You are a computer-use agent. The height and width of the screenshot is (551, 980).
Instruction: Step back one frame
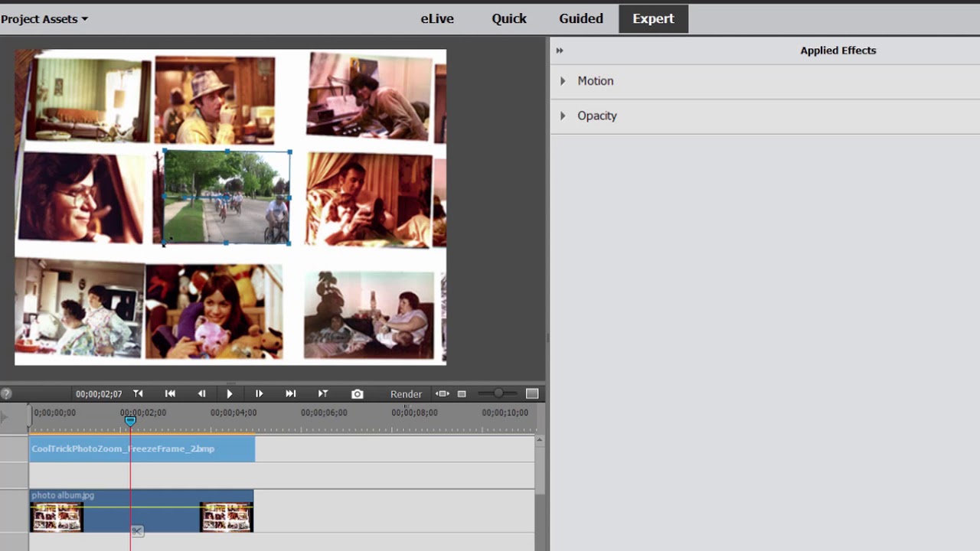tap(201, 393)
